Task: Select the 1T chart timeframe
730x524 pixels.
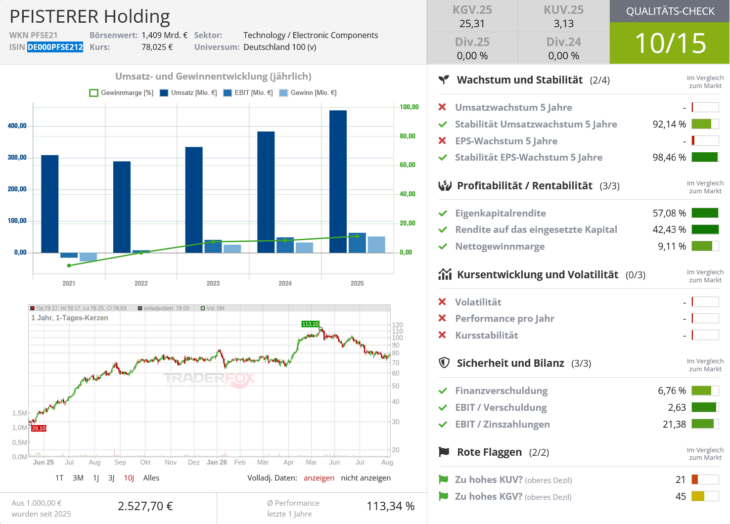Action: click(59, 478)
